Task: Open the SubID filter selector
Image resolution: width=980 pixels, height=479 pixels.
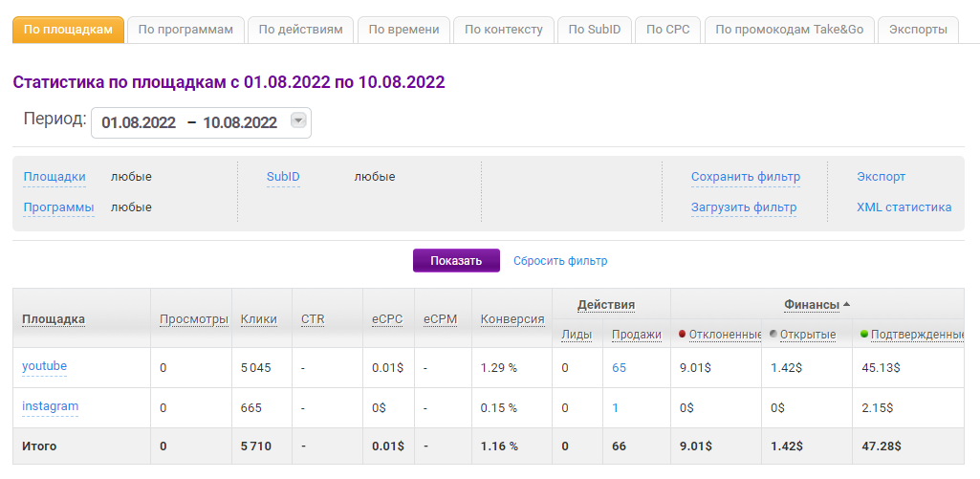Action: click(283, 177)
